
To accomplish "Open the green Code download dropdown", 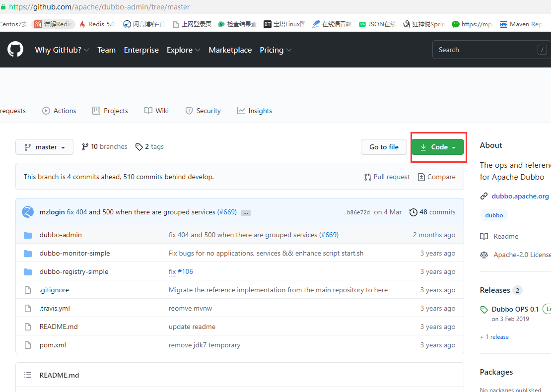I will (438, 147).
